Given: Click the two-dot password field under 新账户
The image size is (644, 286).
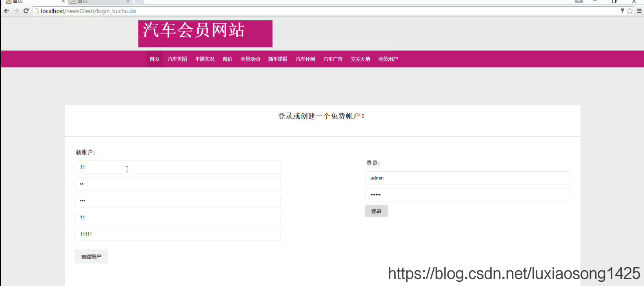Looking at the screenshot, I should pos(178,184).
